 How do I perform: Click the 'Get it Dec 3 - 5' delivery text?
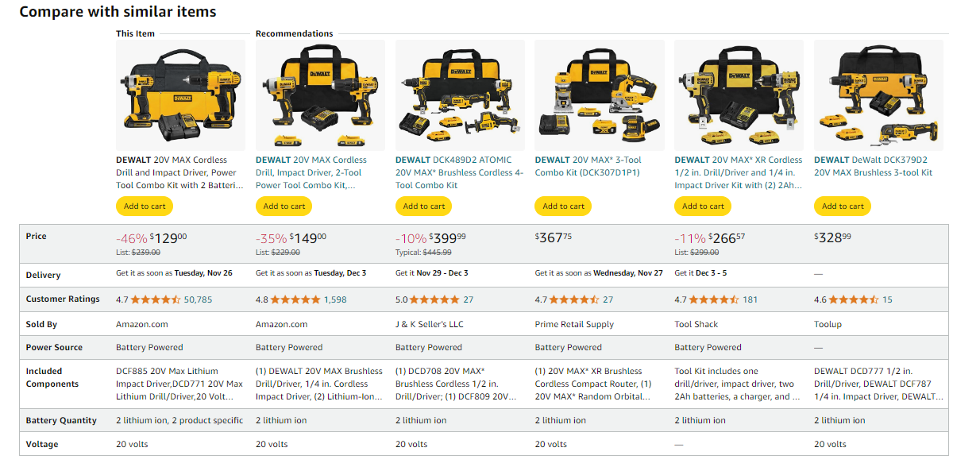coord(700,273)
